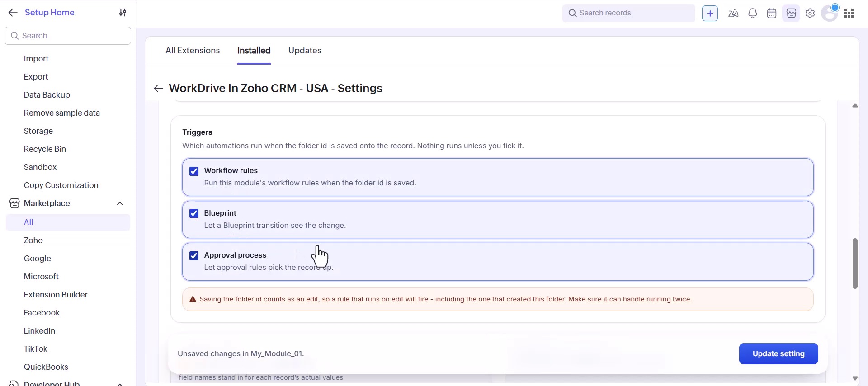The image size is (868, 386).
Task: Uncheck the Blueprint checkbox
Action: click(x=194, y=213)
